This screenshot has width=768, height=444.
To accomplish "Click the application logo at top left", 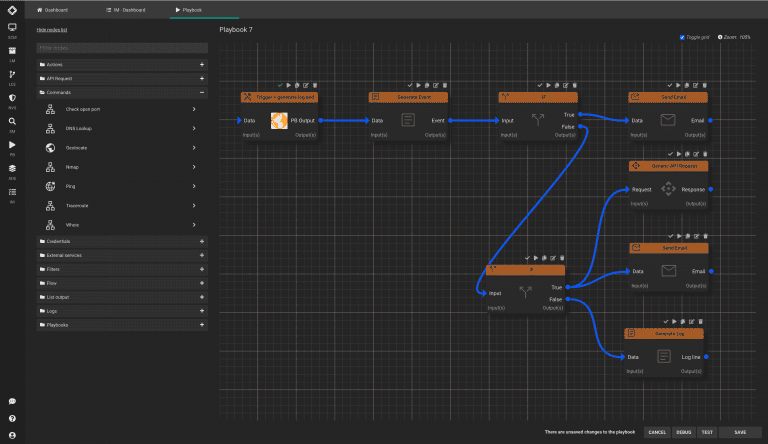I will pyautogui.click(x=12, y=10).
